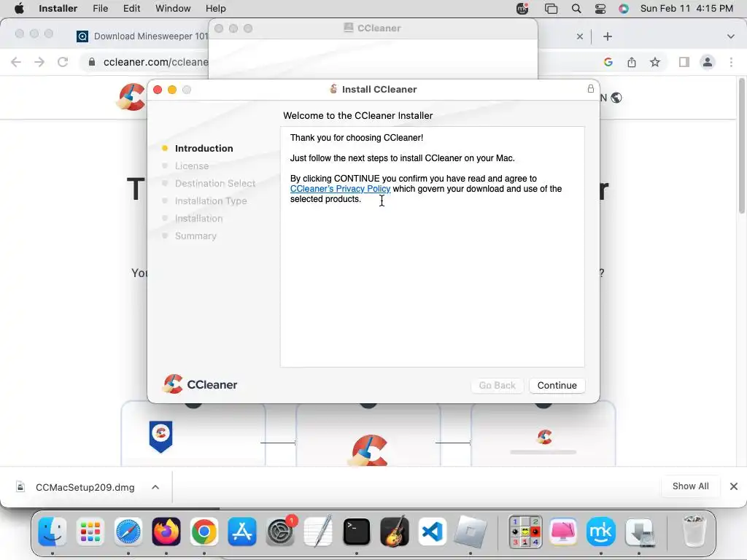Open Google Chrome from the Dock

click(204, 532)
